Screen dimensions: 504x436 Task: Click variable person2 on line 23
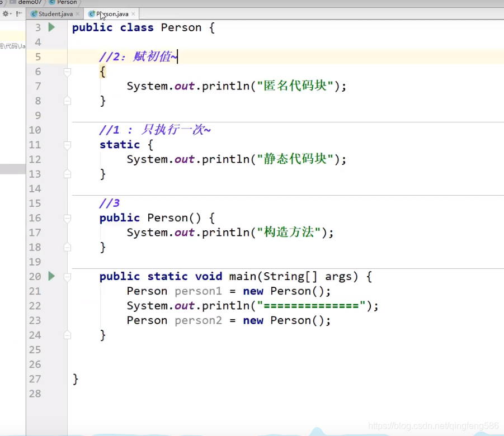tap(198, 320)
